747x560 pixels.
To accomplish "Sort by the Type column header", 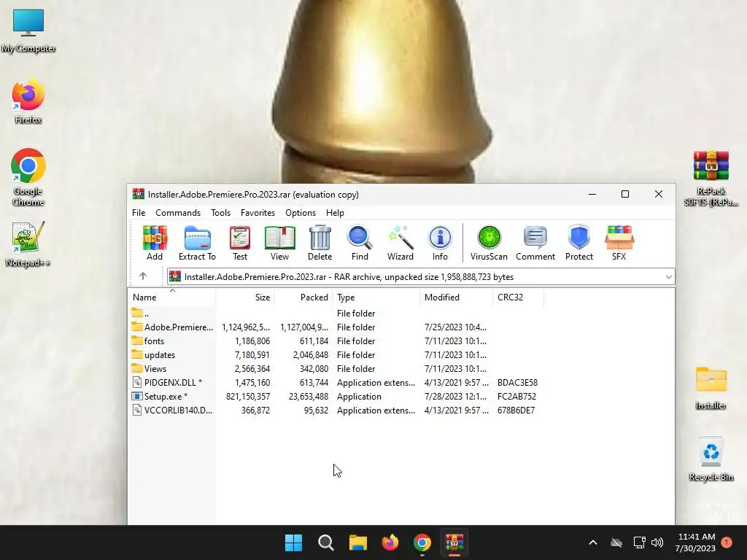I will [376, 297].
